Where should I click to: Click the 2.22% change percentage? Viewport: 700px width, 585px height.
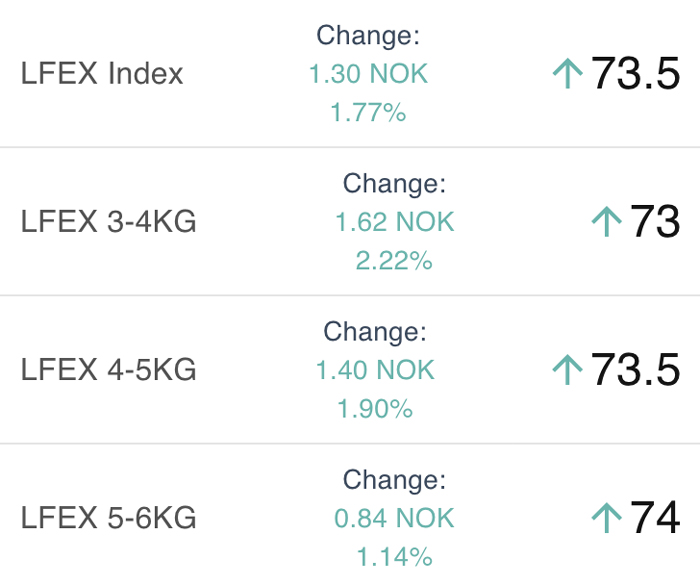click(x=394, y=260)
